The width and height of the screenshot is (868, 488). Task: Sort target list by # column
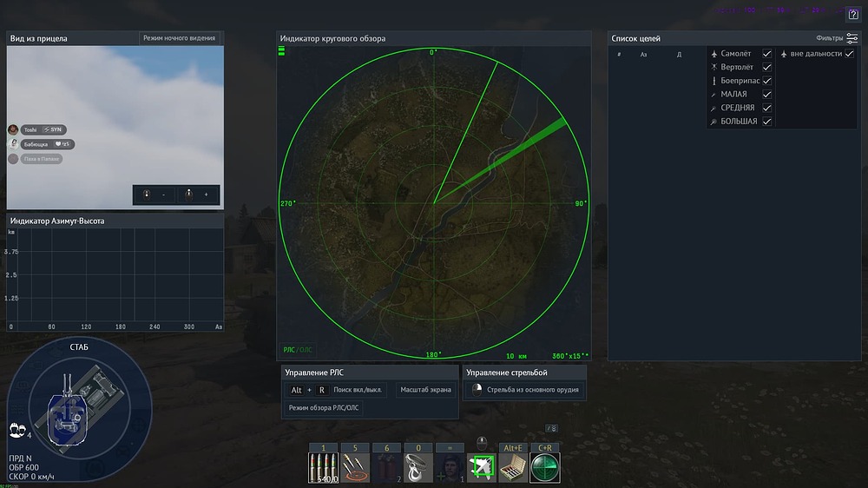click(619, 55)
